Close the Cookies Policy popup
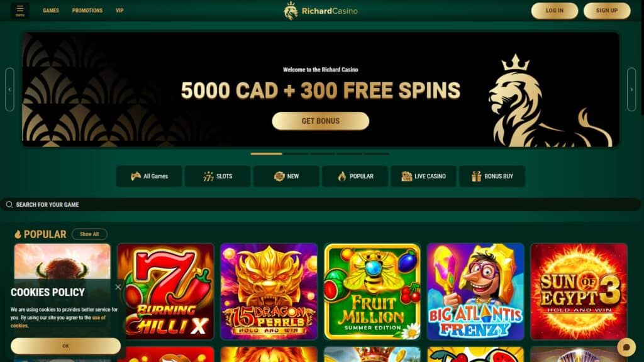Viewport: 644px width, 362px height. (118, 287)
